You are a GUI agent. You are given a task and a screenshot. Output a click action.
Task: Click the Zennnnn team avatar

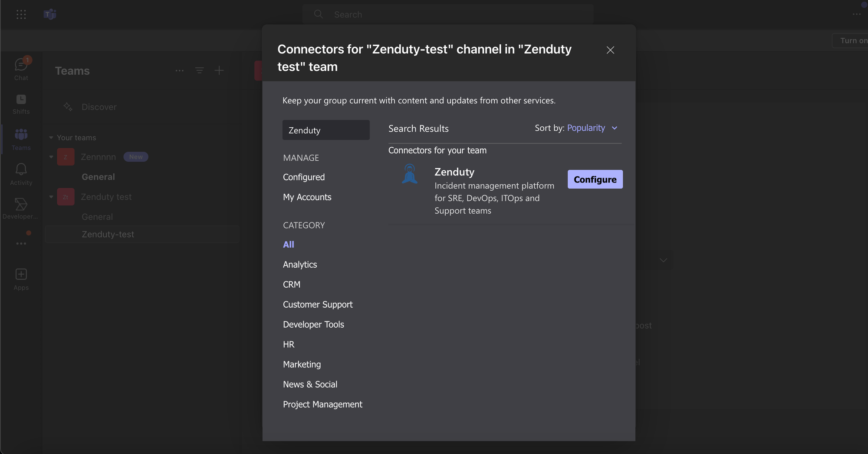point(66,157)
